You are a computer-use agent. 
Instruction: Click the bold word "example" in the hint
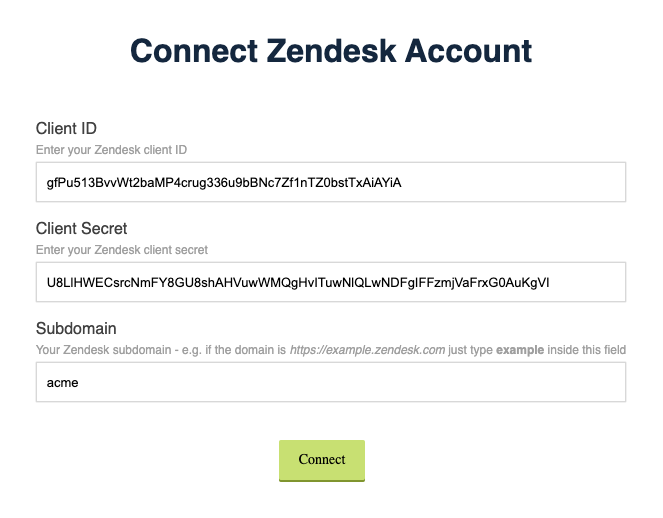click(x=516, y=350)
